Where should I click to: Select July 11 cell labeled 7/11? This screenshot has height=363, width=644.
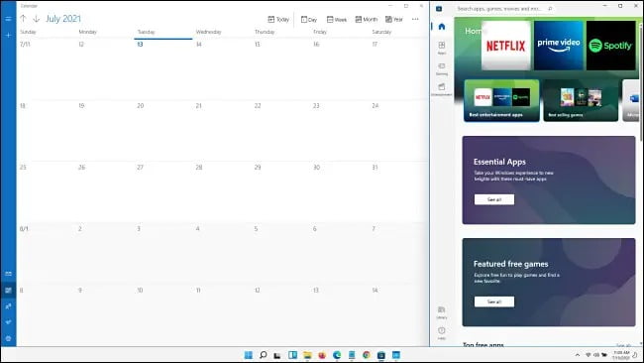click(x=46, y=69)
